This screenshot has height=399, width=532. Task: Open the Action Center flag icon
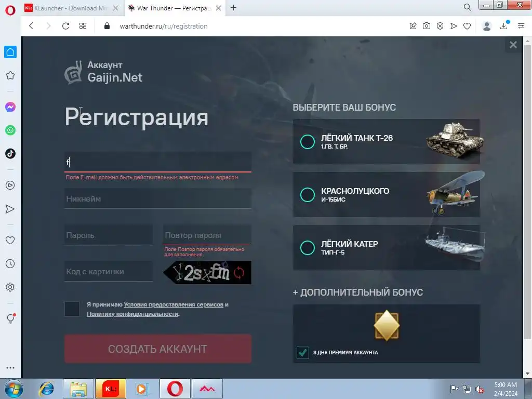click(x=454, y=389)
